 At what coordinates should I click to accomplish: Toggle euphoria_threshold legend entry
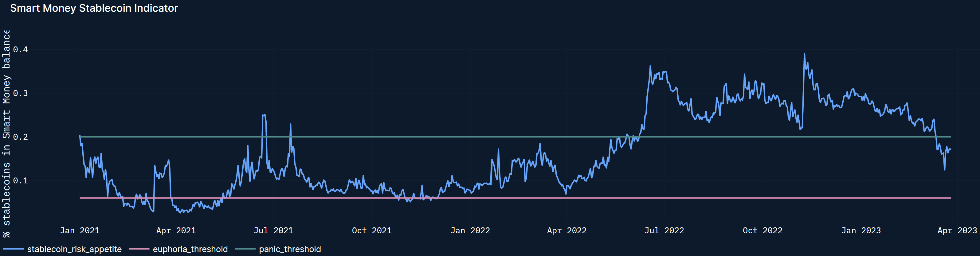(x=178, y=249)
